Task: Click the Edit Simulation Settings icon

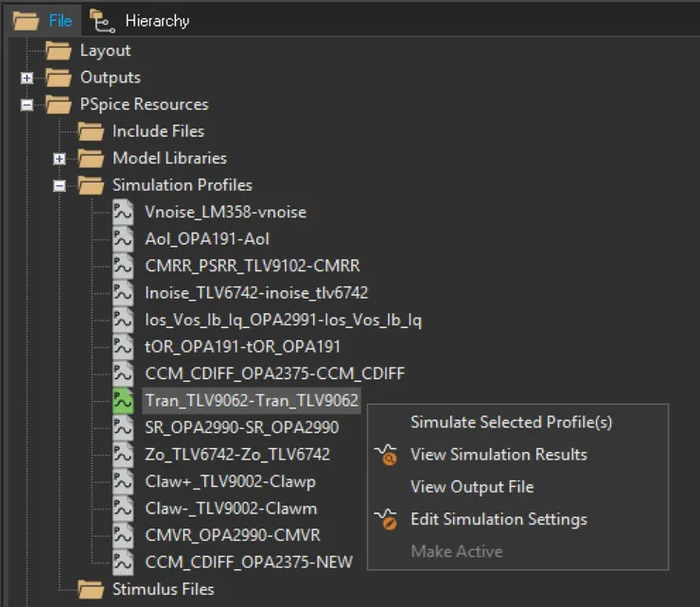Action: coord(386,519)
